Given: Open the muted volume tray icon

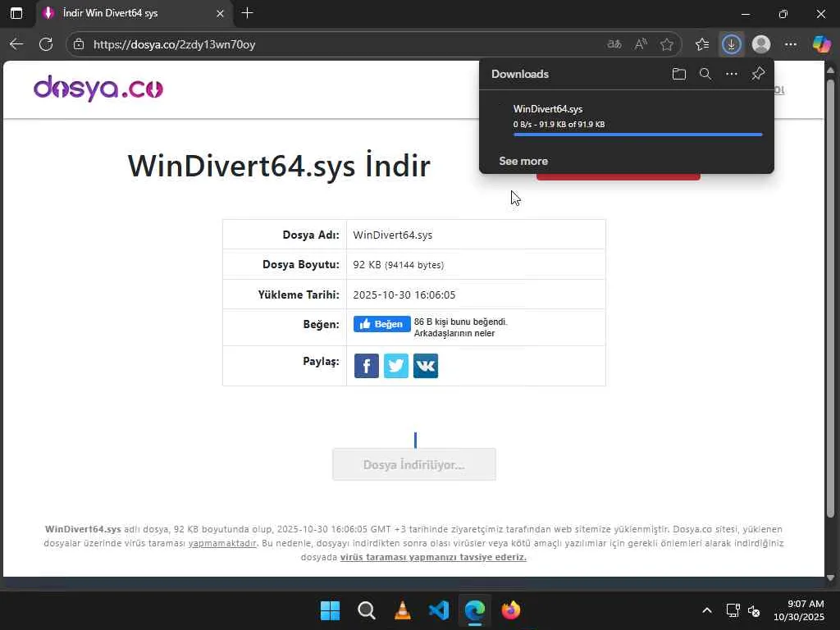Looking at the screenshot, I should (754, 610).
